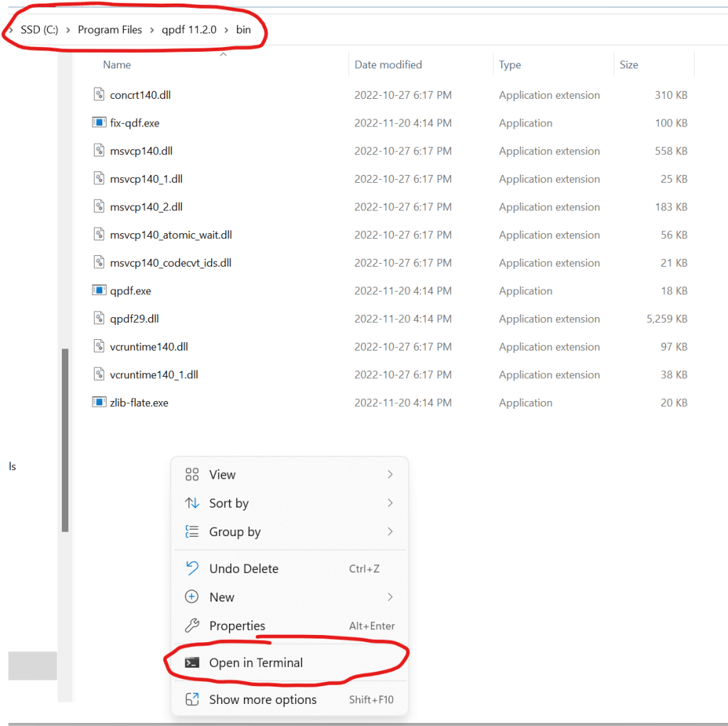Image resolution: width=728 pixels, height=726 pixels.
Task: Select the file name concrt140.dll
Action: pos(140,95)
